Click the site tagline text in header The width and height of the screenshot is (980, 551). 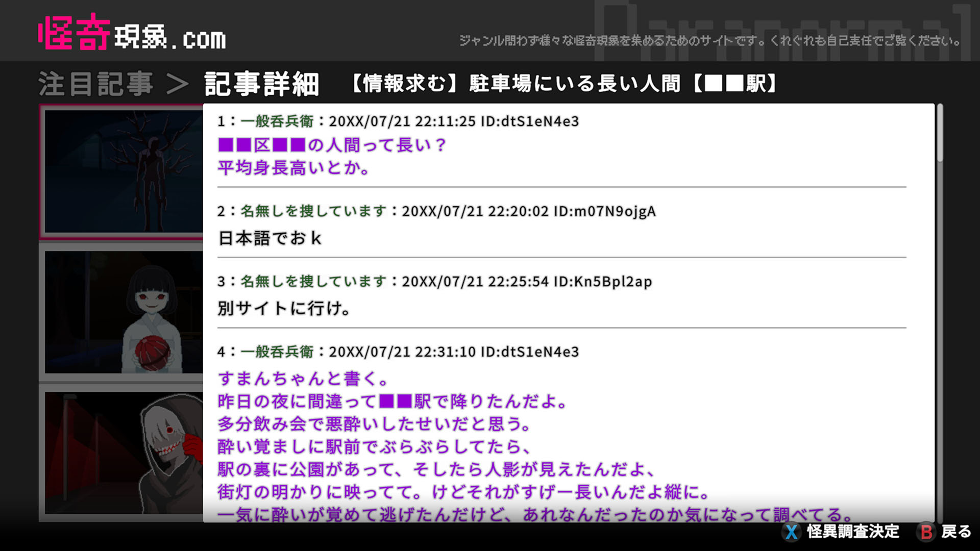pos(709,41)
